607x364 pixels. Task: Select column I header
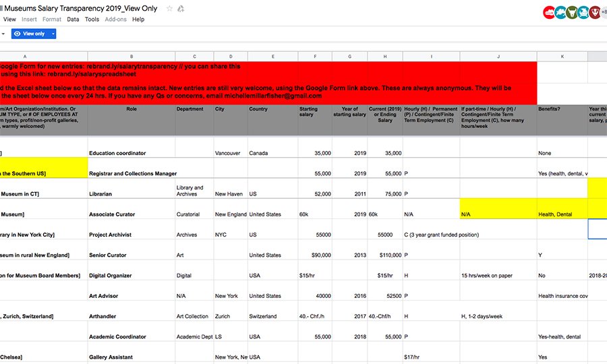click(431, 57)
